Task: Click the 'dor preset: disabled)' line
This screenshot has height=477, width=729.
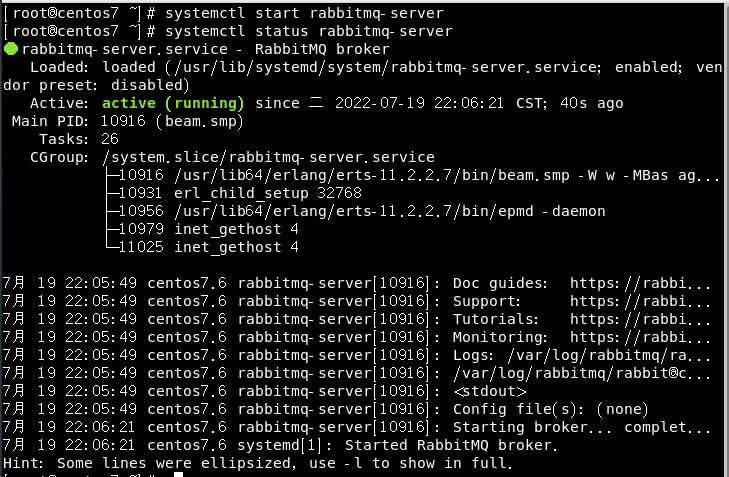Action: 96,85
